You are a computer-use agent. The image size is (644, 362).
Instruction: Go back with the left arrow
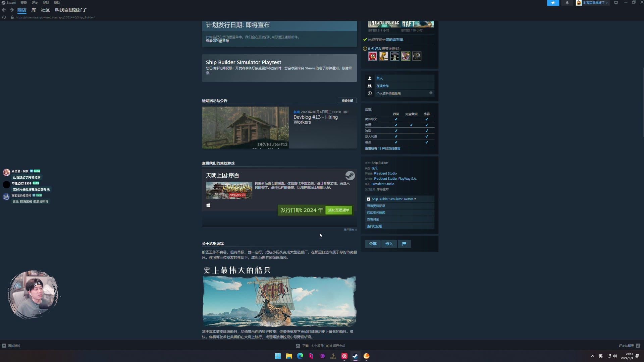click(4, 10)
